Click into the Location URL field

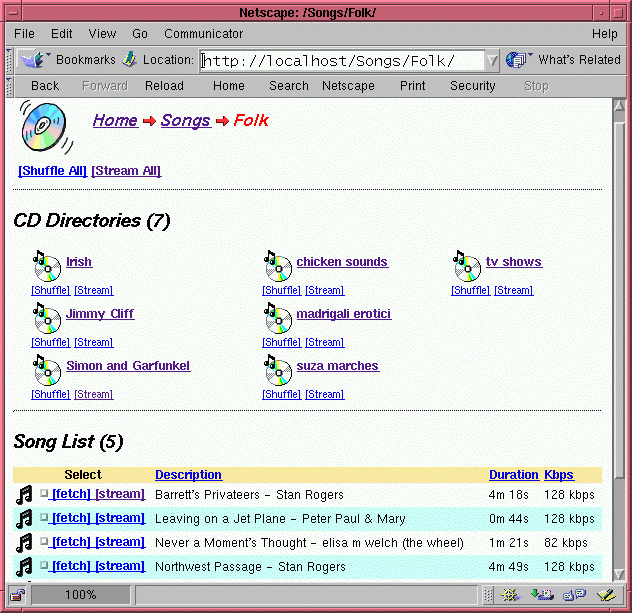pyautogui.click(x=342, y=61)
